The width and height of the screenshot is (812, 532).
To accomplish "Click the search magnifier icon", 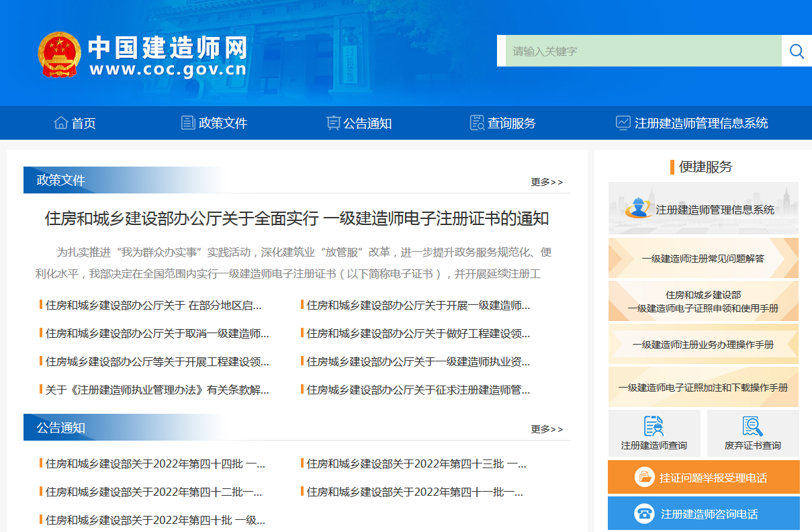I will click(797, 50).
